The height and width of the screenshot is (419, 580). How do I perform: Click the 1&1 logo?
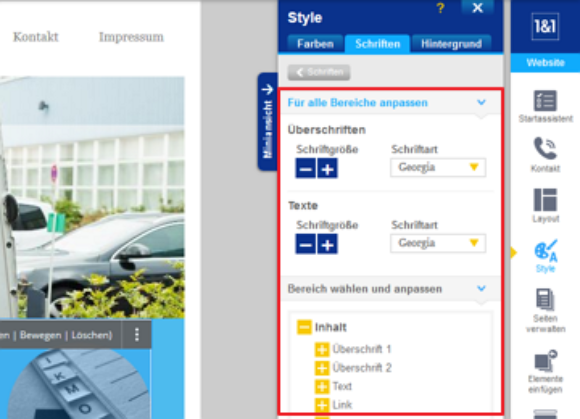[545, 27]
